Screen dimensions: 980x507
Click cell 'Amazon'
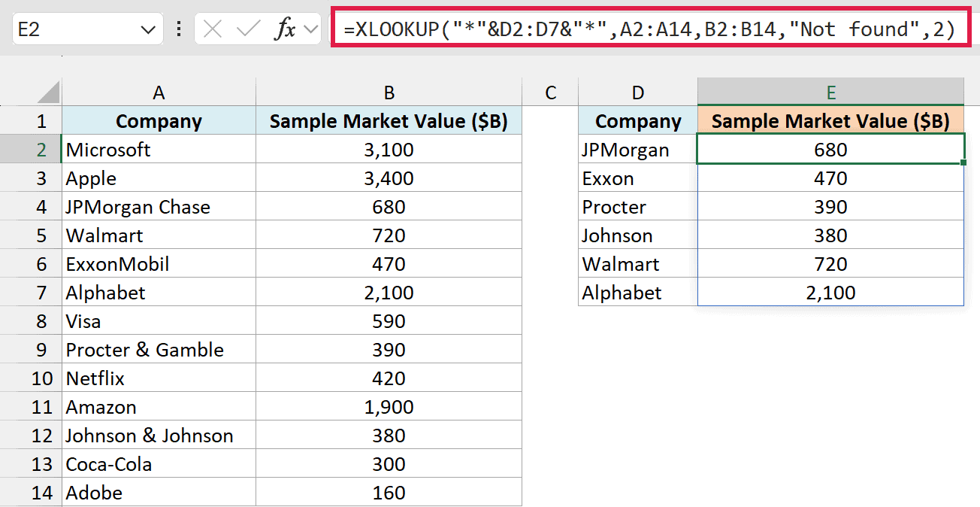pyautogui.click(x=159, y=407)
